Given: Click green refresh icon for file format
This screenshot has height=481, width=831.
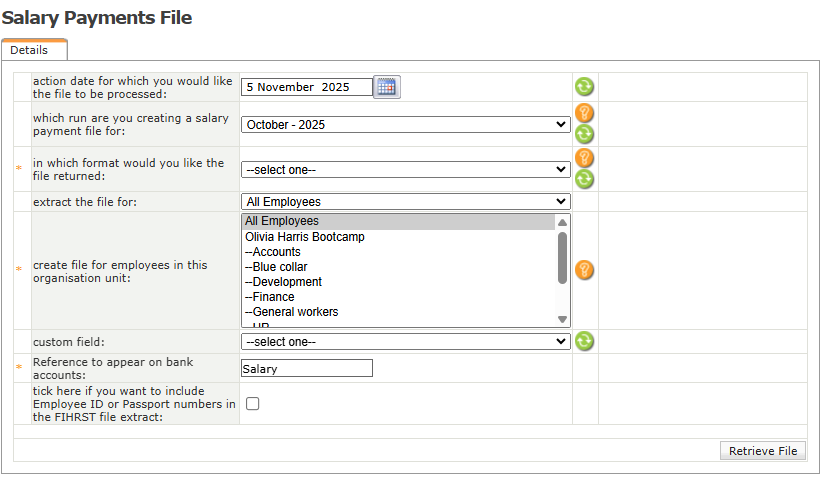Looking at the screenshot, I should click(x=584, y=179).
